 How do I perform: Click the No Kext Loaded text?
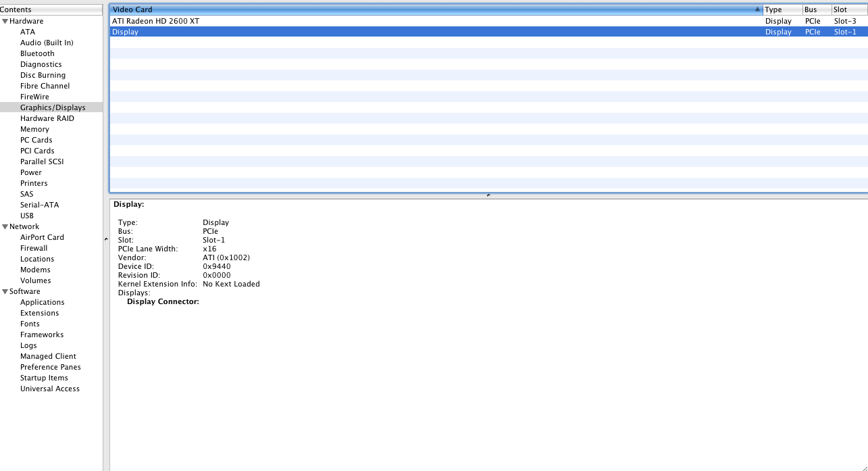tap(231, 284)
